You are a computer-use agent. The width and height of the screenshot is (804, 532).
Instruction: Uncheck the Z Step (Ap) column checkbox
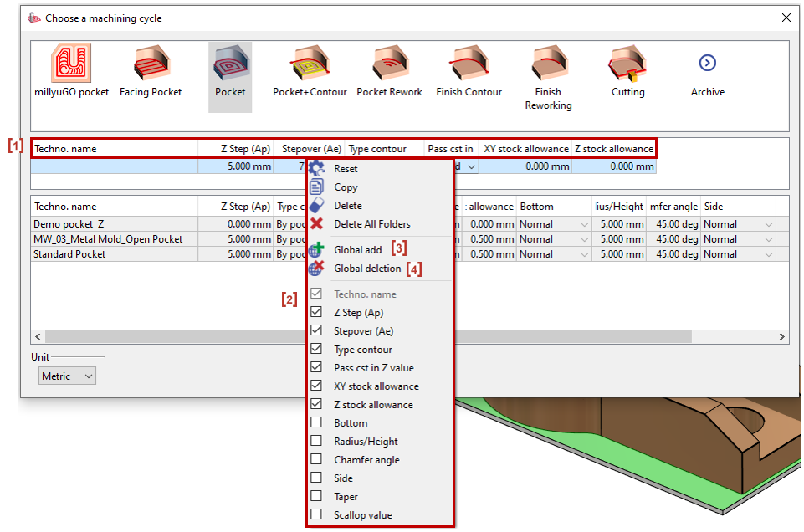tap(316, 313)
